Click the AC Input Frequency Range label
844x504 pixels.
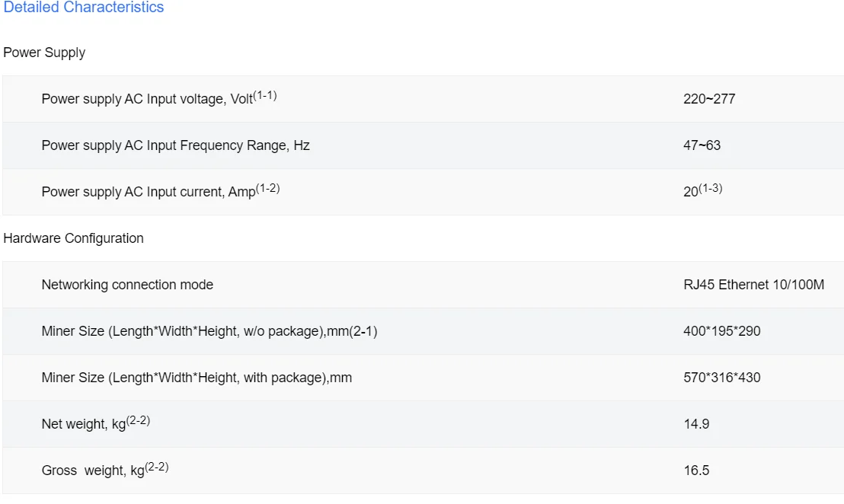tap(175, 145)
